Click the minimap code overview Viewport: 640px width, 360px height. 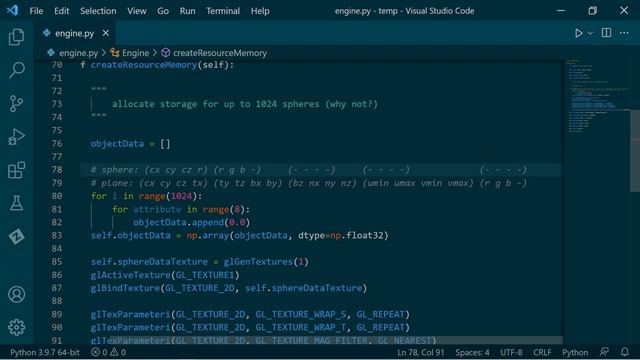(597, 96)
